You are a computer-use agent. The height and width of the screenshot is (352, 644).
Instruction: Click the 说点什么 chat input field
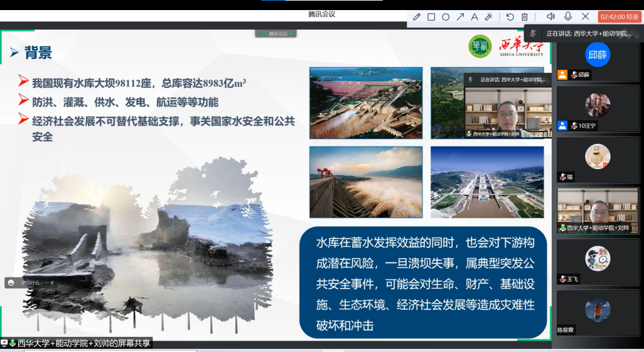31,283
